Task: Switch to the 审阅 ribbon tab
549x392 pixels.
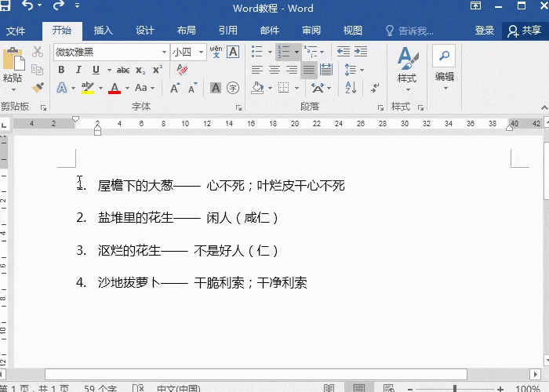Action: (311, 31)
